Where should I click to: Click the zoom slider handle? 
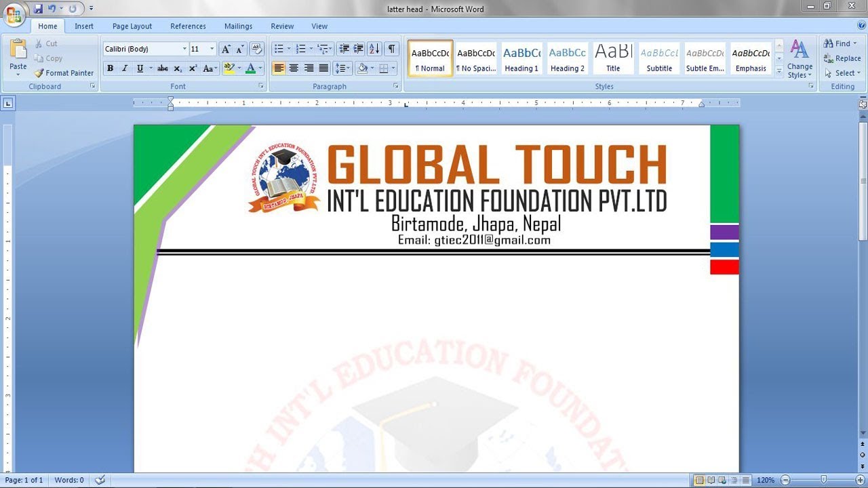[x=823, y=480]
